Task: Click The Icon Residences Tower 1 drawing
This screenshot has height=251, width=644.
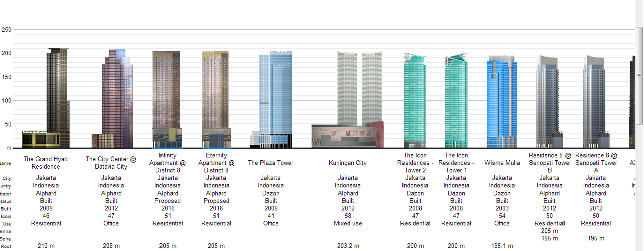Action: click(x=456, y=100)
